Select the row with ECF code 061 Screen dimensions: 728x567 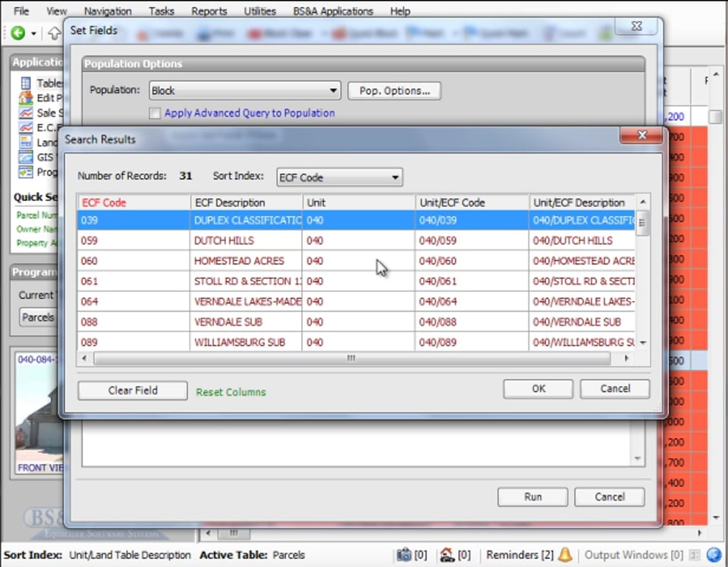click(x=356, y=281)
